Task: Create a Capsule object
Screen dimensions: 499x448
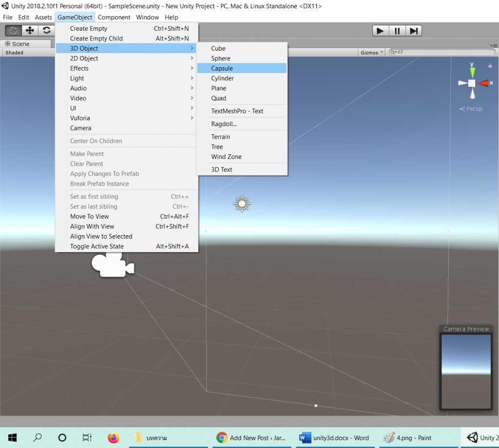Action: click(242, 68)
